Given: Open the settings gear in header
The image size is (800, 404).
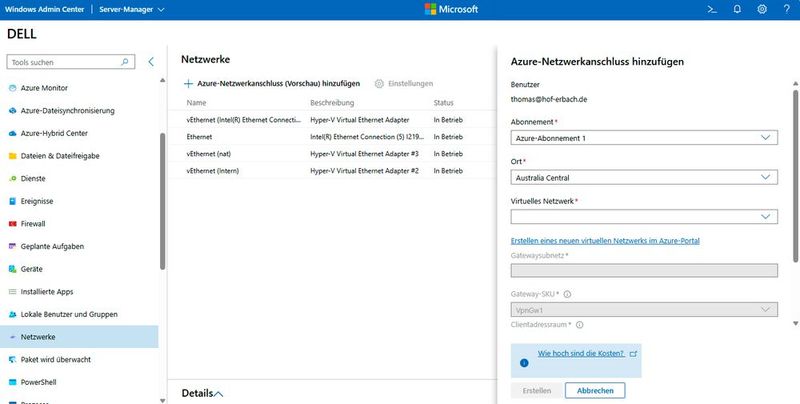Looking at the screenshot, I should tap(762, 9).
